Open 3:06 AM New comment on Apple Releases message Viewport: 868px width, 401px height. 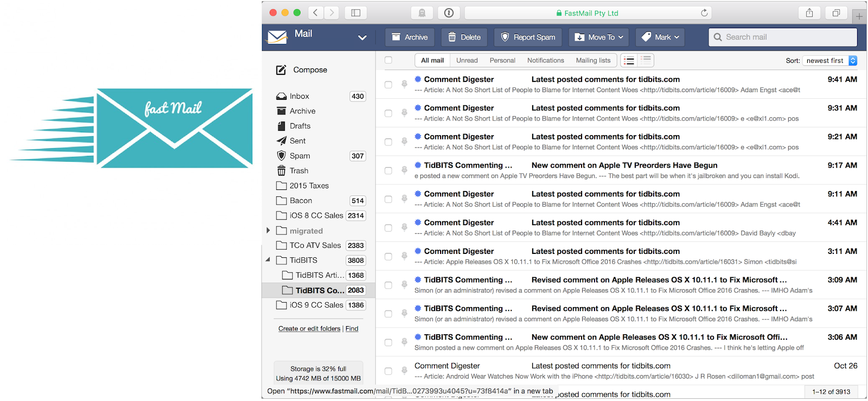click(621, 342)
